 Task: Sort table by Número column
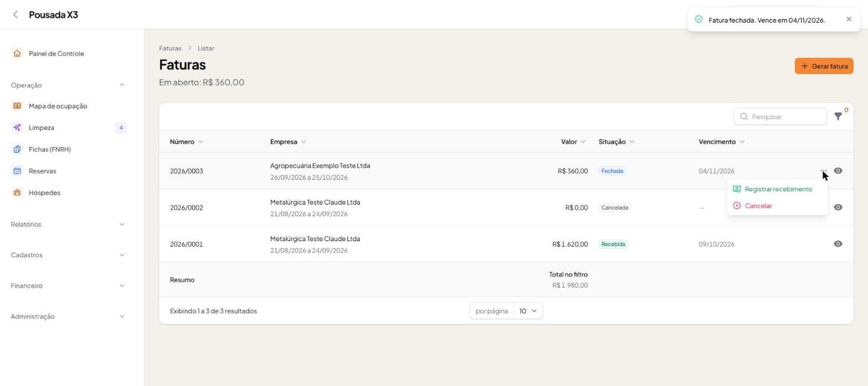point(187,142)
